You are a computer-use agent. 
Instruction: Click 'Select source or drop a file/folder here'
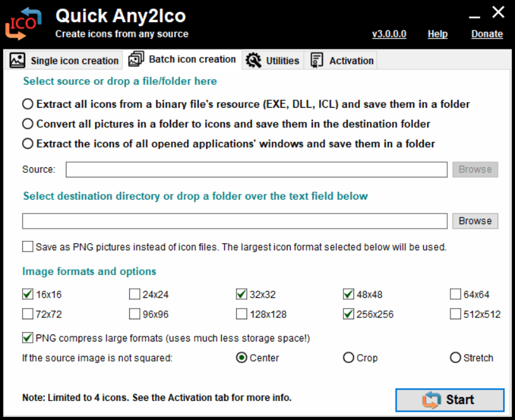tap(120, 81)
